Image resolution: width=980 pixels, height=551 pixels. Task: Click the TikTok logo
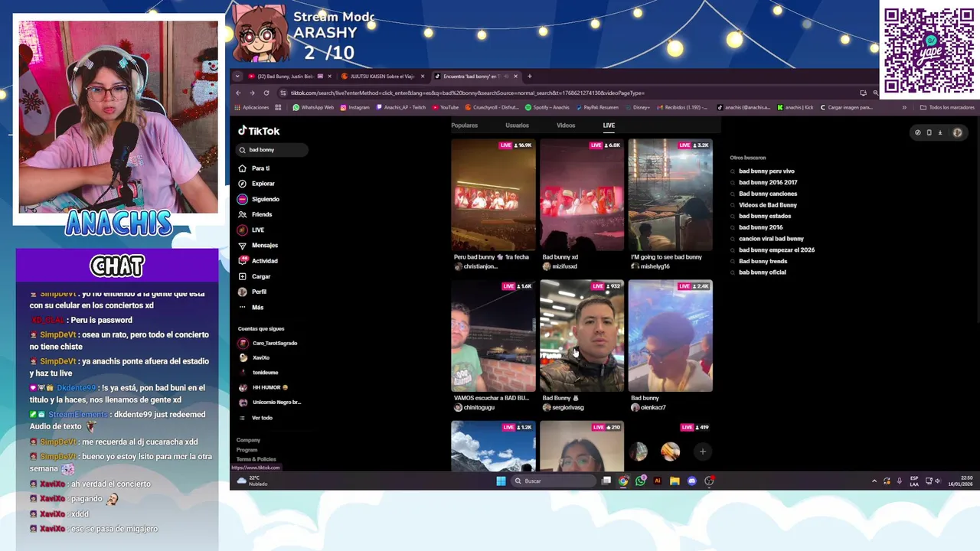pos(259,131)
